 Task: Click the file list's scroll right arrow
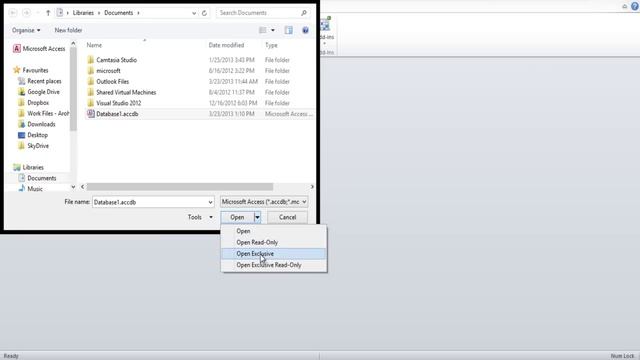click(312, 187)
